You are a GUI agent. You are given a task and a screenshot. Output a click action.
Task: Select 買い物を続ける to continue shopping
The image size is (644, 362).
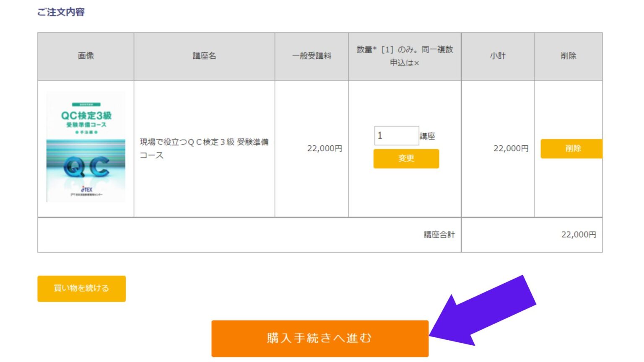(81, 288)
